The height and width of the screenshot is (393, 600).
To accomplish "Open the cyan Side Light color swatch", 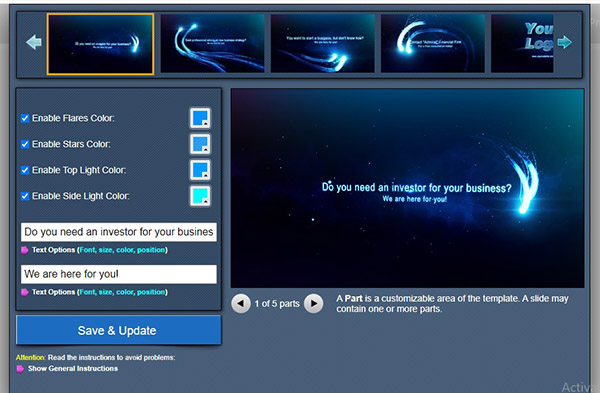I will [200, 196].
